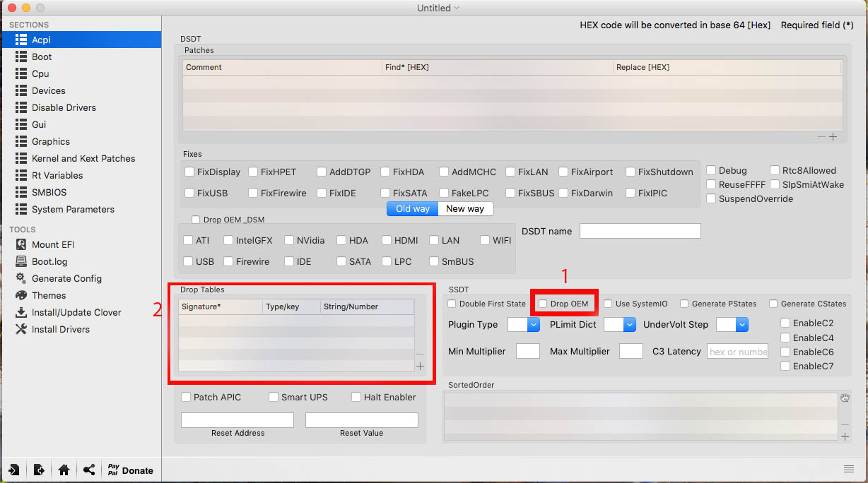Enable Generate PStates

(684, 304)
